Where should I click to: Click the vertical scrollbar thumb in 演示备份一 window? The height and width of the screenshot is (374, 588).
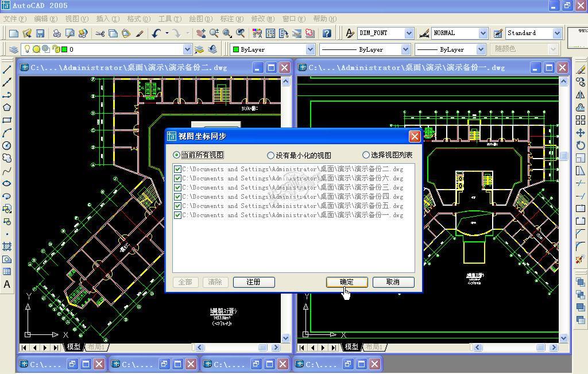564,156
